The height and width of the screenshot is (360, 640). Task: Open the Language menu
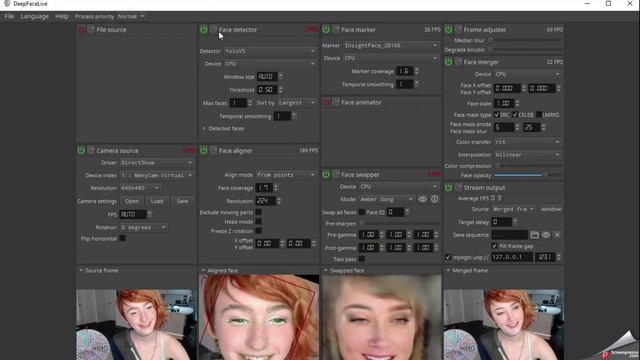(35, 16)
